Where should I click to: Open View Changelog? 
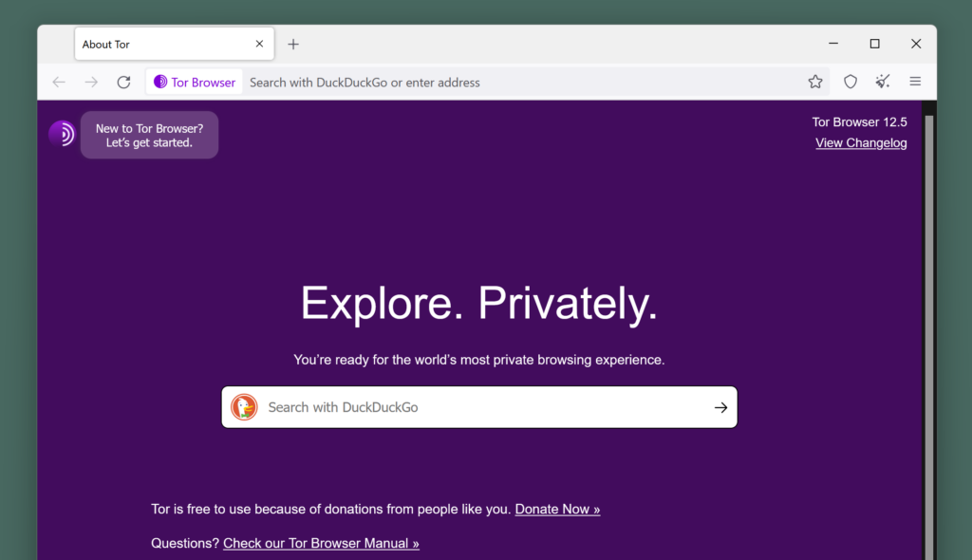(x=861, y=142)
